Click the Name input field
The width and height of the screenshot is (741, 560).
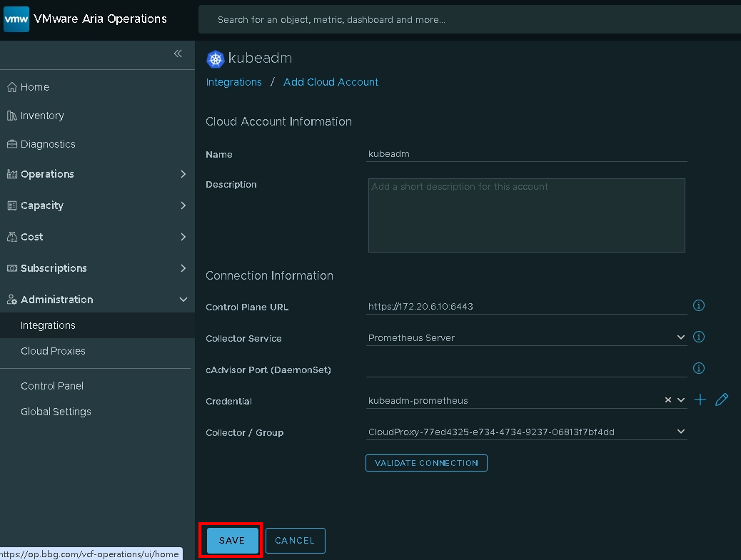point(526,154)
